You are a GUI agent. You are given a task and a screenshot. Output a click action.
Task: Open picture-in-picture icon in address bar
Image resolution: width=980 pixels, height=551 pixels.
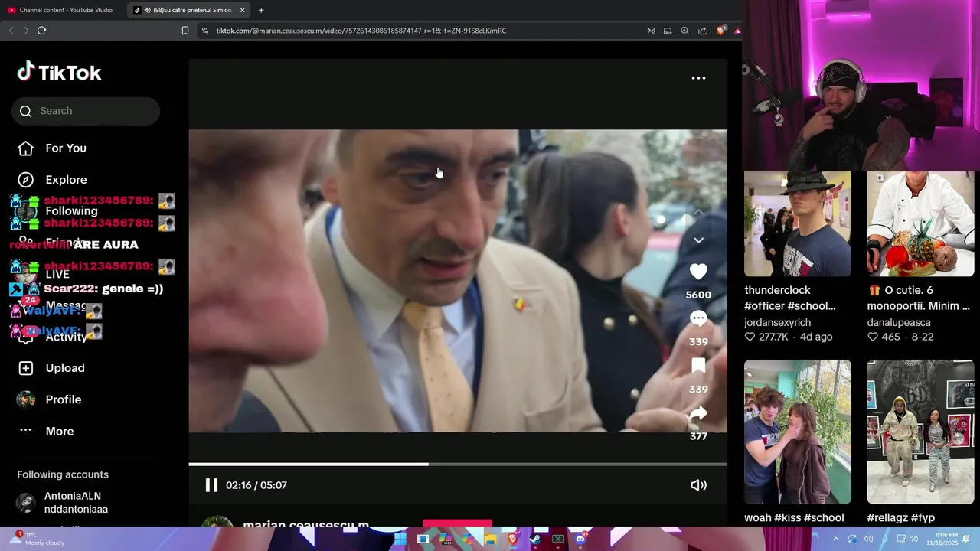coord(668,31)
